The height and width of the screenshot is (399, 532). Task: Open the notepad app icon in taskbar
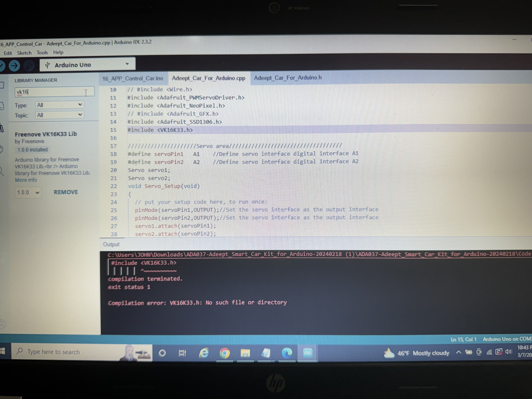tap(266, 353)
